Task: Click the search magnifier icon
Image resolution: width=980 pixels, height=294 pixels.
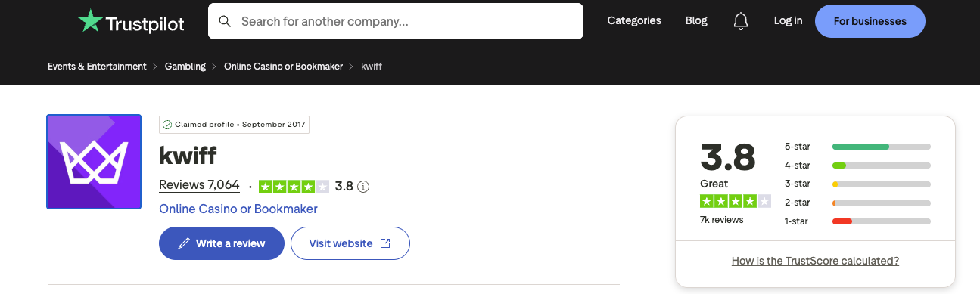Action: click(x=225, y=21)
